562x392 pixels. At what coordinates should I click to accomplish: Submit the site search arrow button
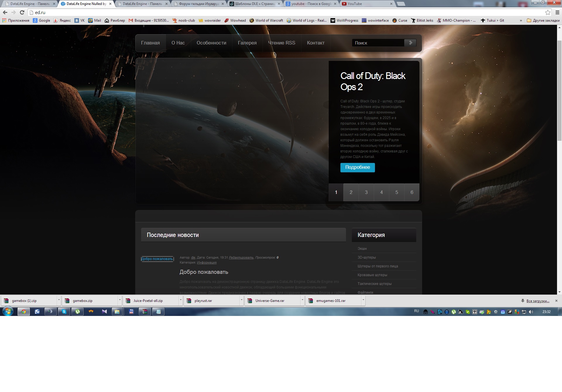(x=410, y=43)
